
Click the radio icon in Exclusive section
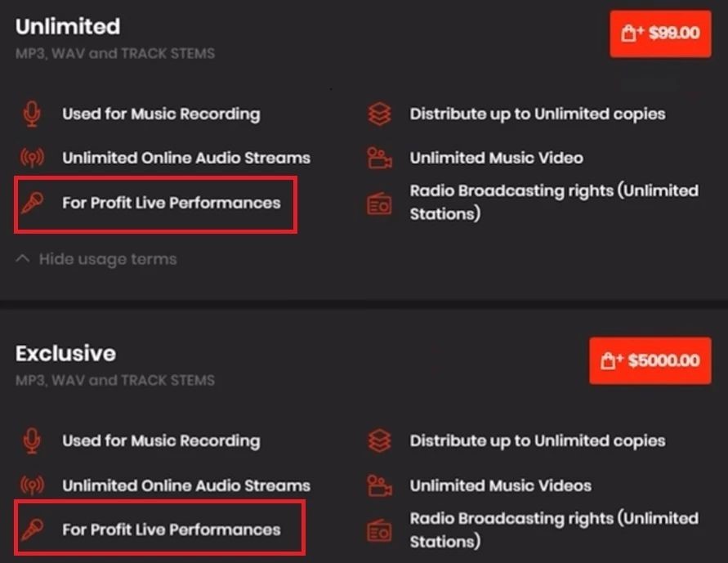click(379, 530)
